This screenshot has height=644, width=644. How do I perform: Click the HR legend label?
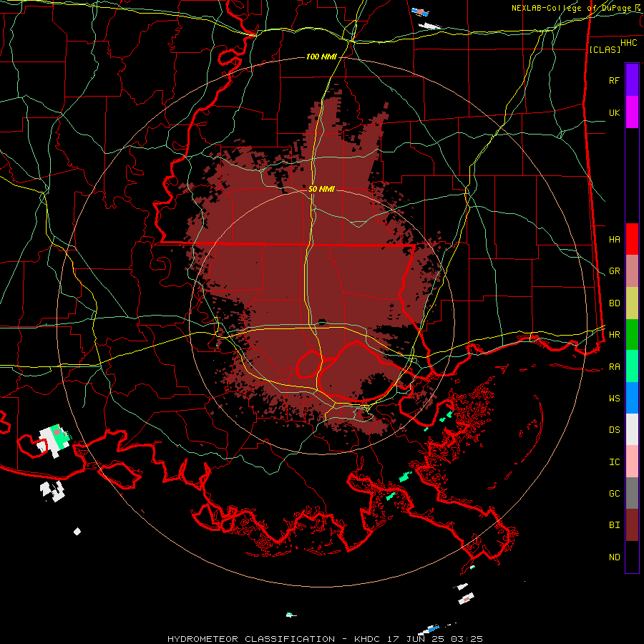614,335
